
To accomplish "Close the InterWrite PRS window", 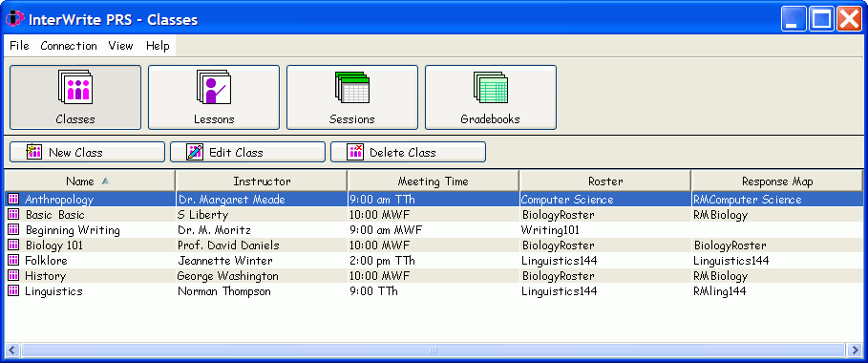I will pyautogui.click(x=849, y=19).
